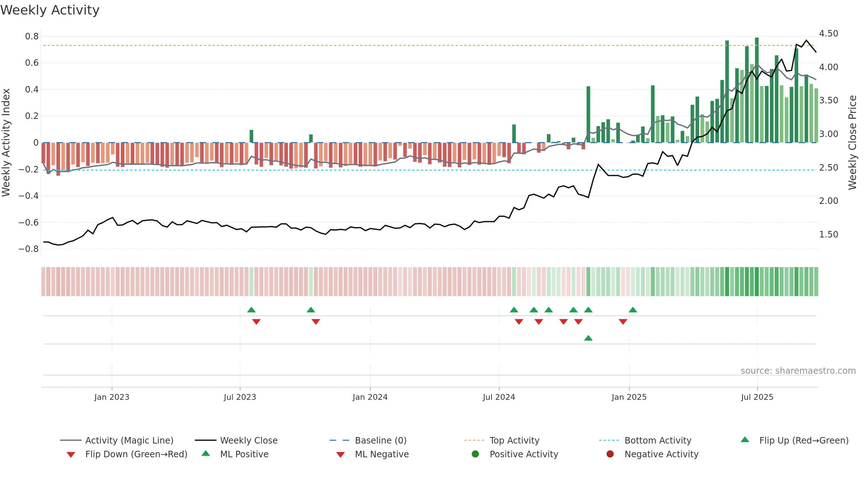Click the 1.50 price axis tick
The height and width of the screenshot is (488, 868).
coord(829,234)
